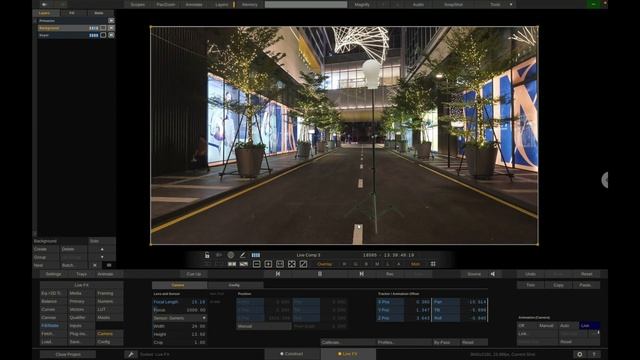Click the play icon on the Primaries row
The image size is (640, 360).
[111, 20]
